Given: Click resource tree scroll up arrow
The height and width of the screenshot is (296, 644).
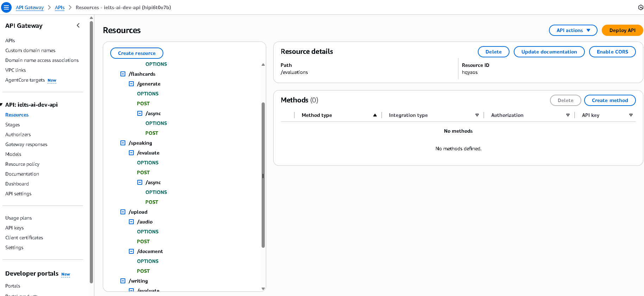Looking at the screenshot, I should click(263, 64).
